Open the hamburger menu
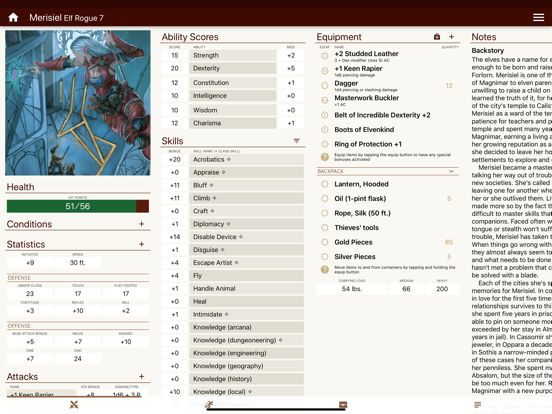This screenshot has height=414, width=552. pyautogui.click(x=538, y=17)
